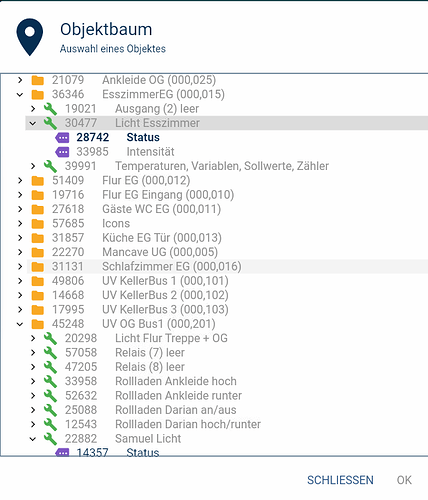Close the dialog with SCHLIESSEN

[x=340, y=480]
